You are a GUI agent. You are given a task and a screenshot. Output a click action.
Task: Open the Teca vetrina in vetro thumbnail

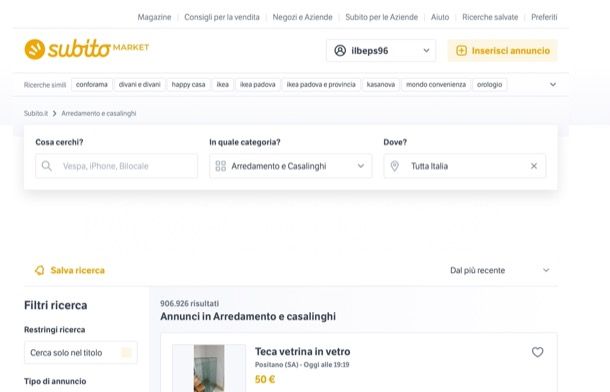209,368
